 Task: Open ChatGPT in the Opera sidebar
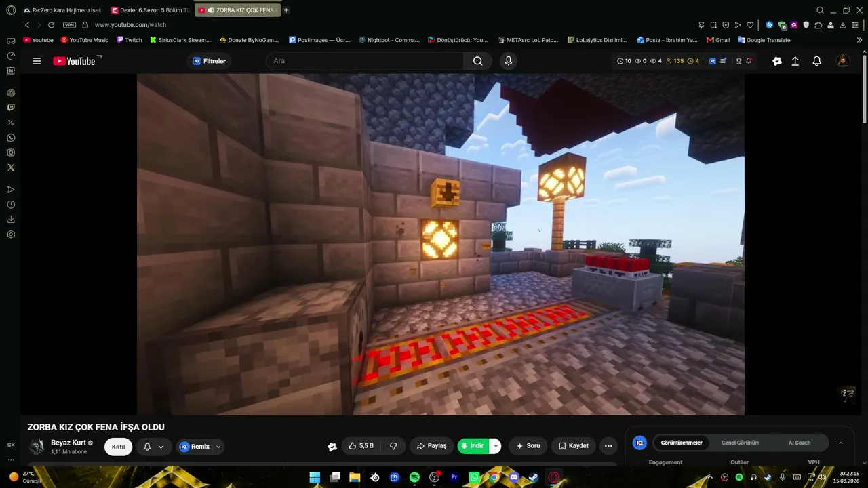pos(11,93)
